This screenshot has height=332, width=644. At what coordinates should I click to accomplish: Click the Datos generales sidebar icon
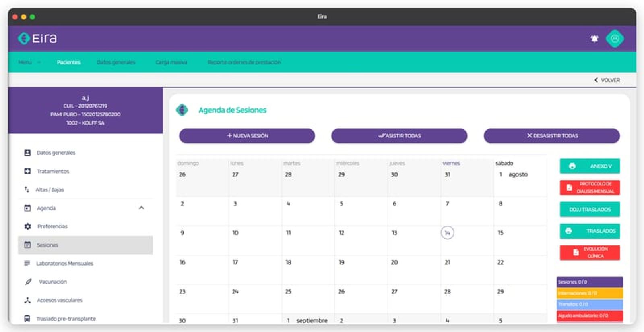(x=27, y=153)
